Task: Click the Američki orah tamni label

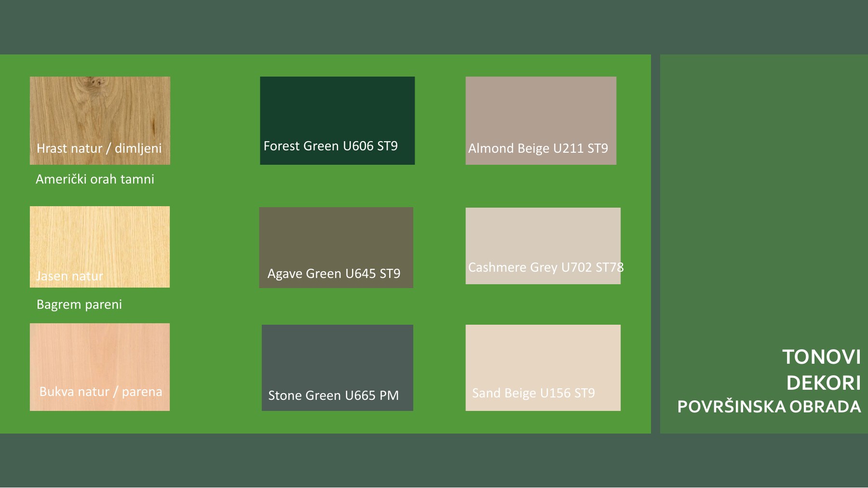Action: pos(95,179)
